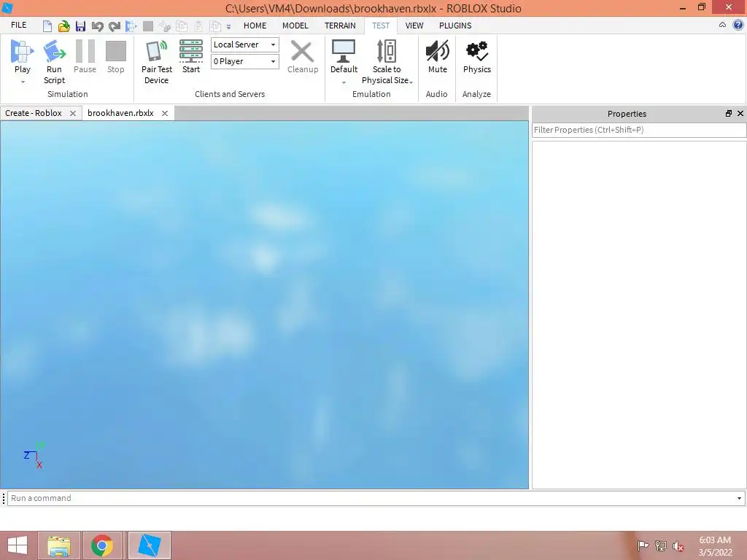This screenshot has width=747, height=560.
Task: Open the FILE menu
Action: 18,26
